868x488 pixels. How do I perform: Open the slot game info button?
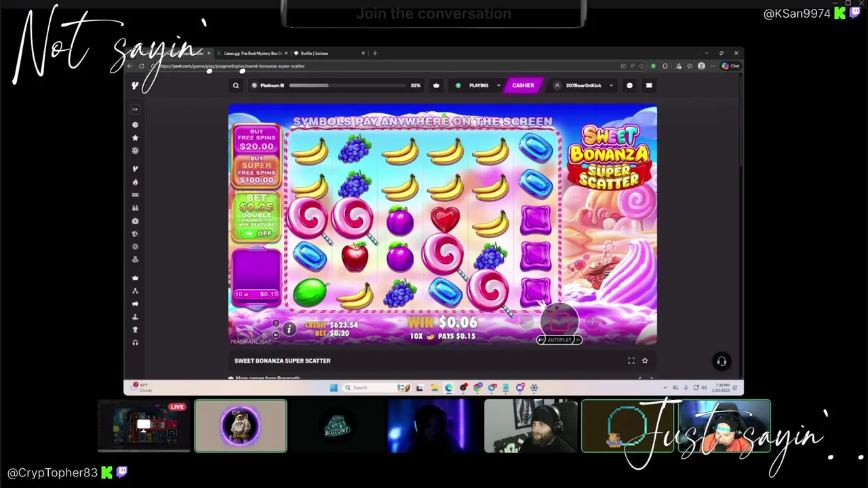[x=289, y=329]
